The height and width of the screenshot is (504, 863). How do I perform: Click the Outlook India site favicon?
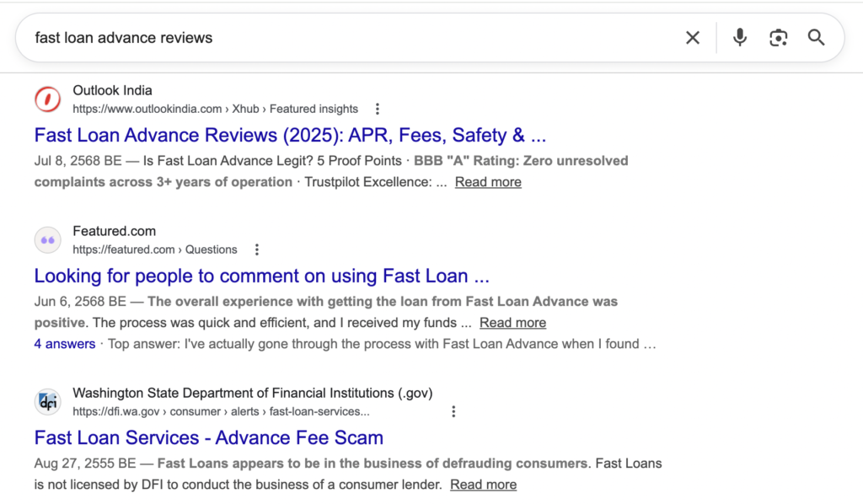coord(48,99)
